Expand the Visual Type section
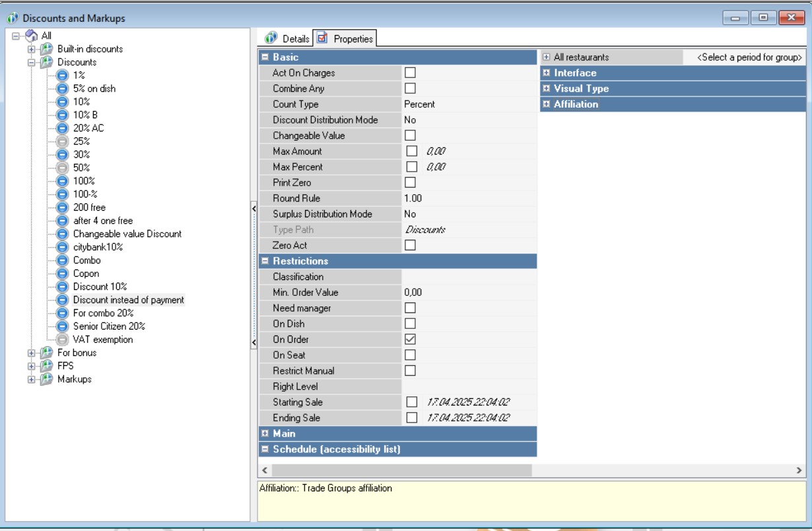 pos(547,88)
